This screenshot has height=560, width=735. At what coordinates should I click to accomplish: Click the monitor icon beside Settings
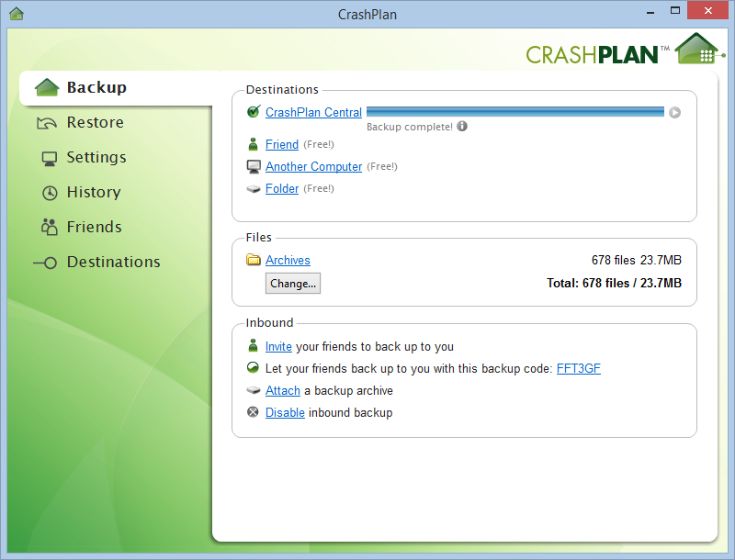click(x=50, y=158)
